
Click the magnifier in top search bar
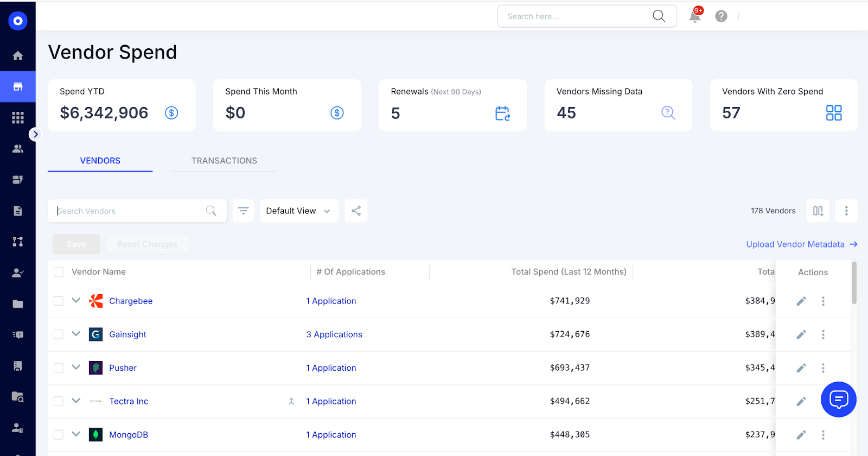pyautogui.click(x=659, y=16)
